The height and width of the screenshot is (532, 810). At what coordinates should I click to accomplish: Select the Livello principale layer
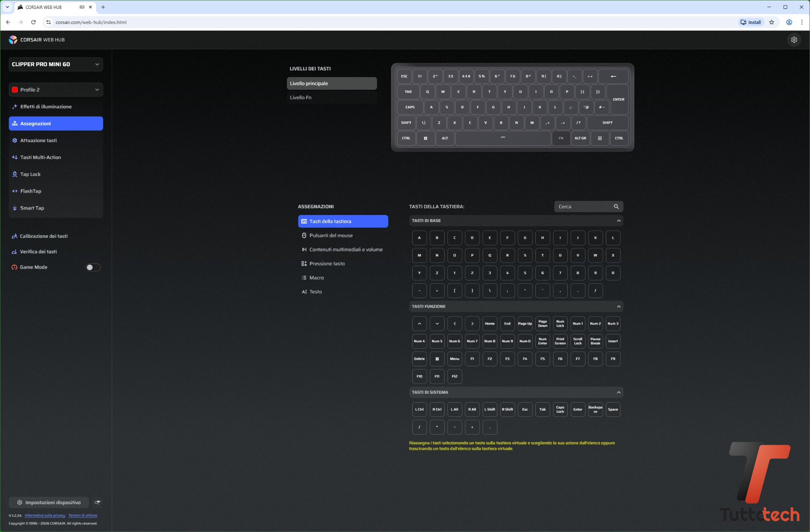tap(332, 83)
